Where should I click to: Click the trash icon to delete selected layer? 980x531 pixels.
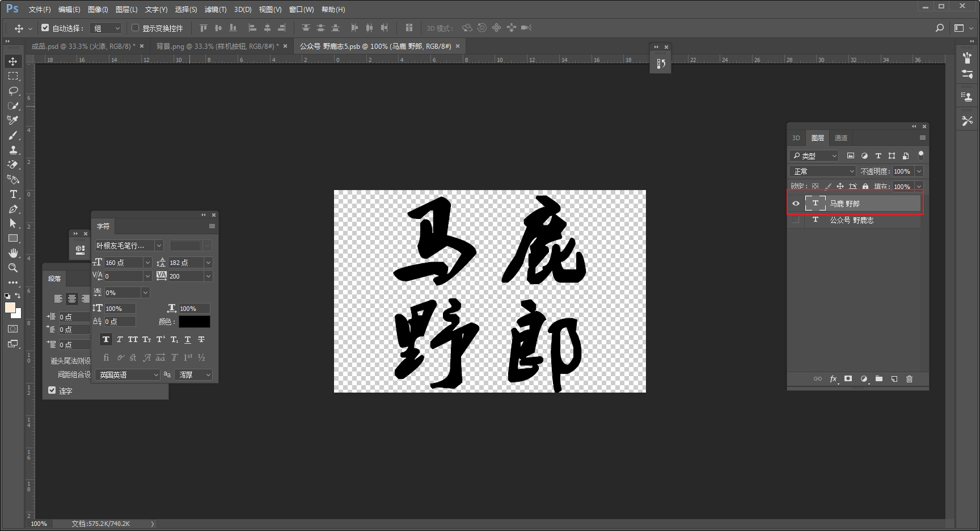910,379
